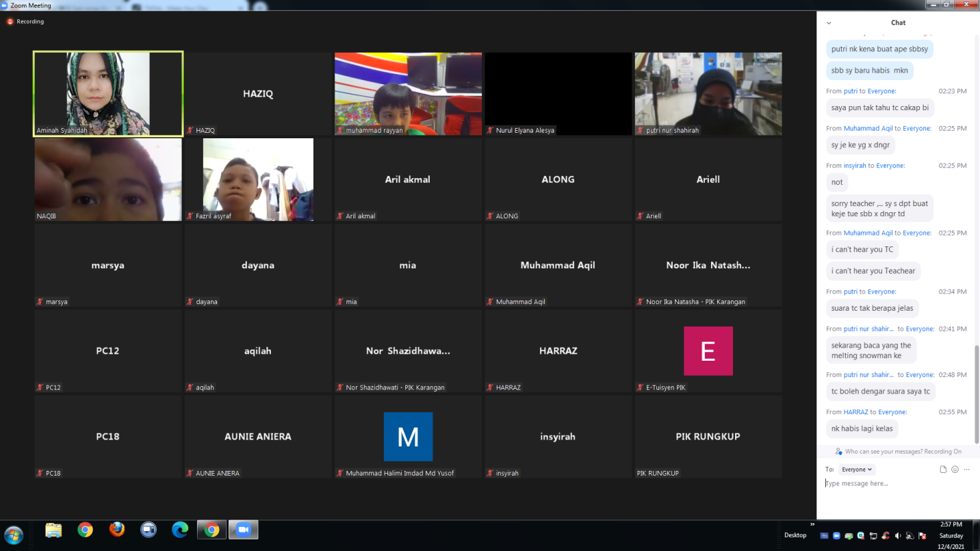Click the Zoom icon in the taskbar

click(242, 530)
